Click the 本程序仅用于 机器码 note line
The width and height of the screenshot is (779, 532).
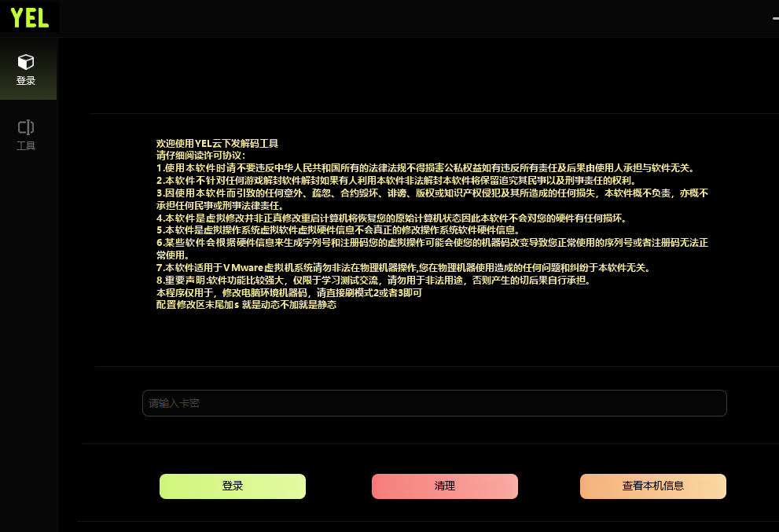coord(289,292)
